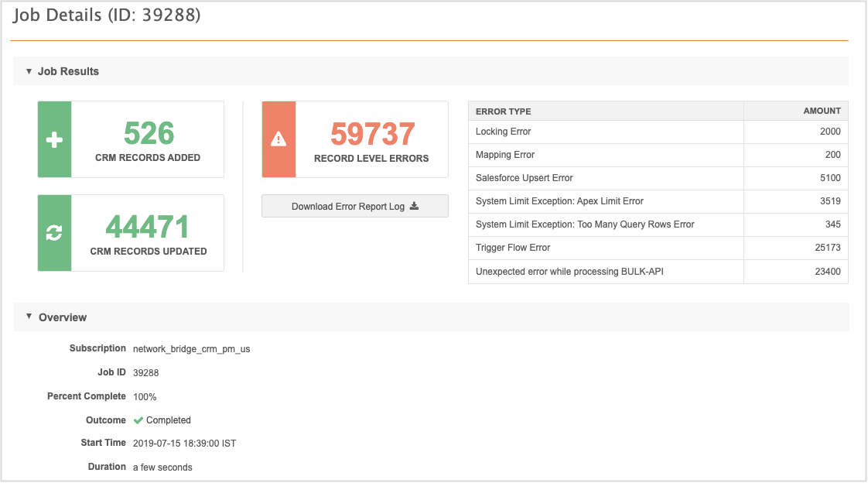Click the 44471 CRM records updated number
This screenshot has height=483, width=868.
tap(148, 227)
